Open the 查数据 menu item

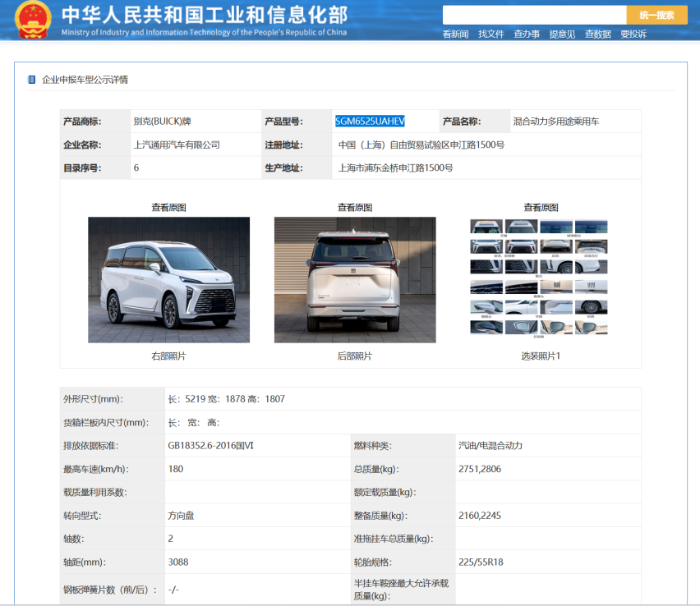(x=598, y=34)
